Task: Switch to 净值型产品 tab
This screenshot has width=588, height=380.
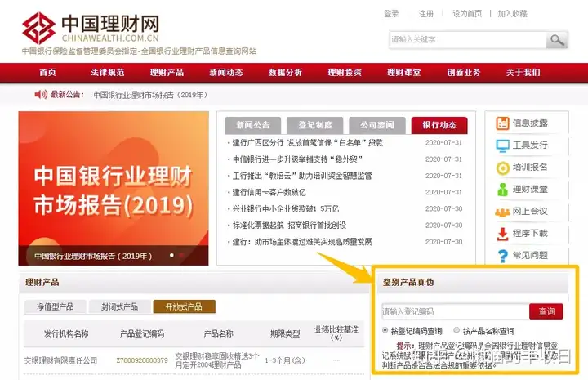Action: click(56, 306)
